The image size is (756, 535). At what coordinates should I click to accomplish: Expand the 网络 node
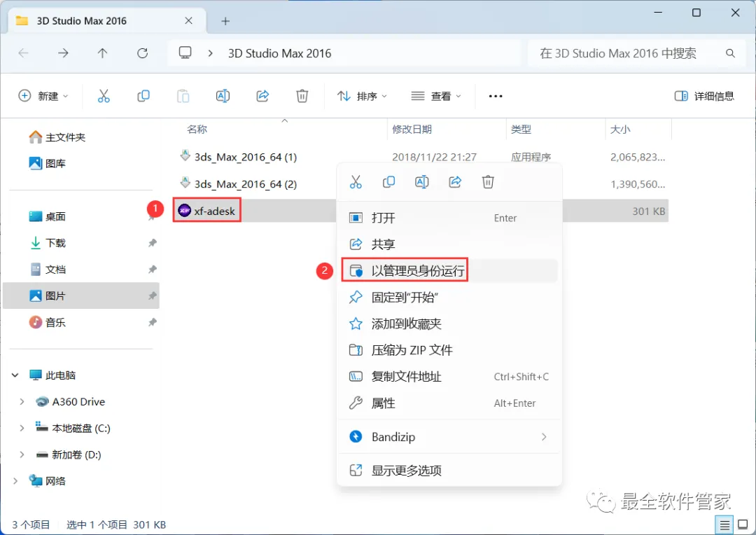tap(15, 481)
